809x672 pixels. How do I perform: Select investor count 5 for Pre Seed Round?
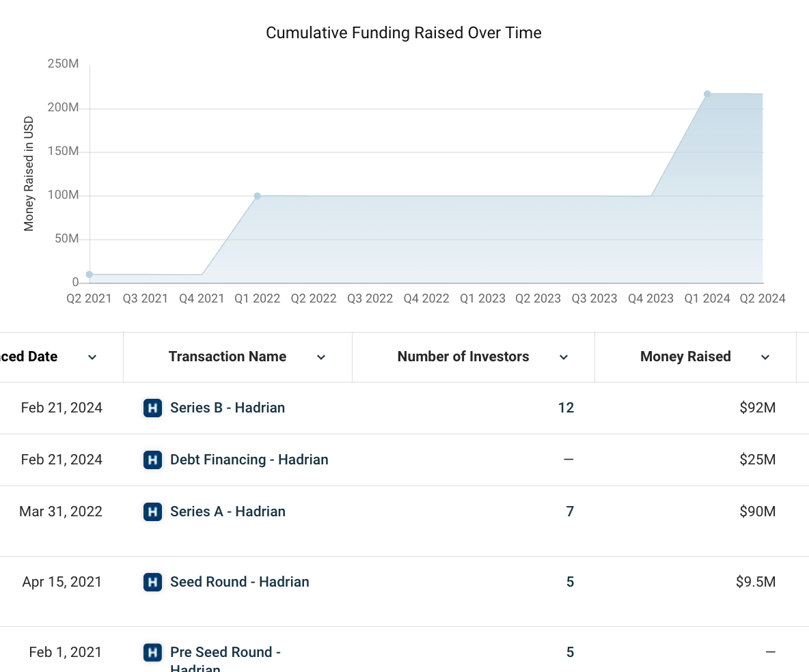click(x=570, y=652)
